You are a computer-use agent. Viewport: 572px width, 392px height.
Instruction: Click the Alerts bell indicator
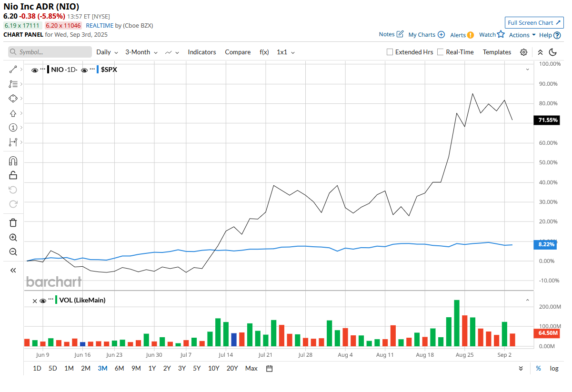click(471, 35)
